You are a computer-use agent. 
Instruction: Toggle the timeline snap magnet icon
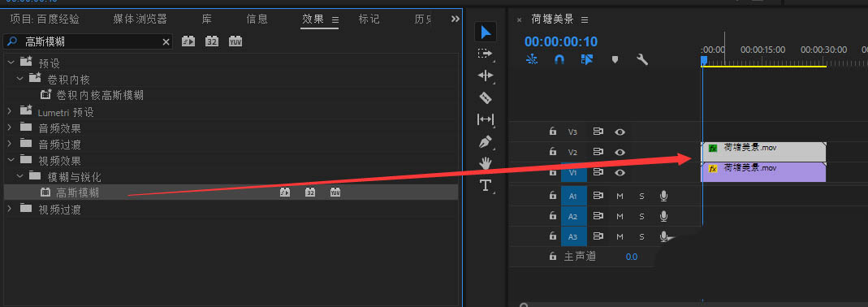[559, 59]
